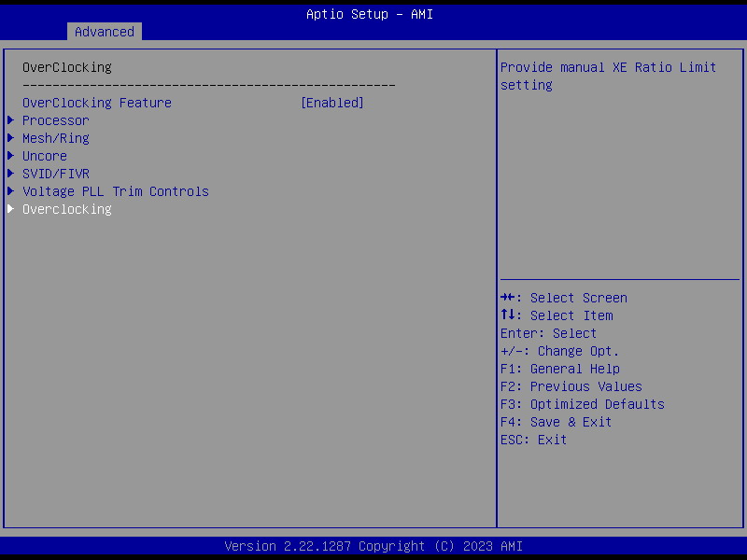Screen dimensions: 747x560
Task: Switch to the Advanced tab
Action: click(x=105, y=32)
